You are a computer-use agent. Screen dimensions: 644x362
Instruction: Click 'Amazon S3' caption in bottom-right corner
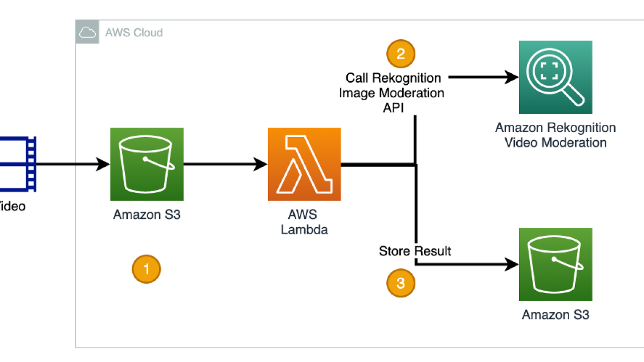(x=555, y=314)
